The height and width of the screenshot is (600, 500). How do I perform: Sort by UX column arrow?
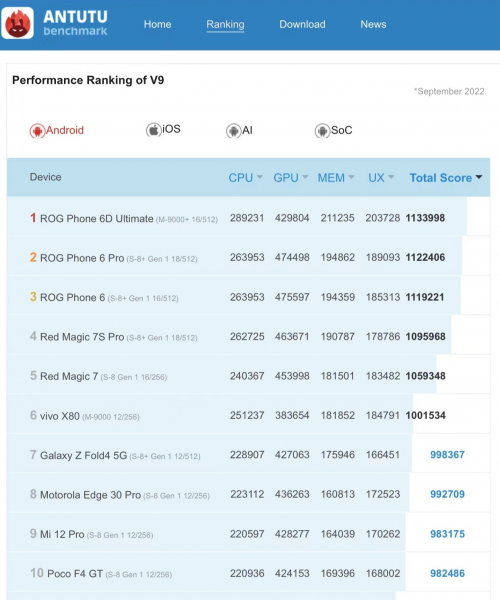391,177
